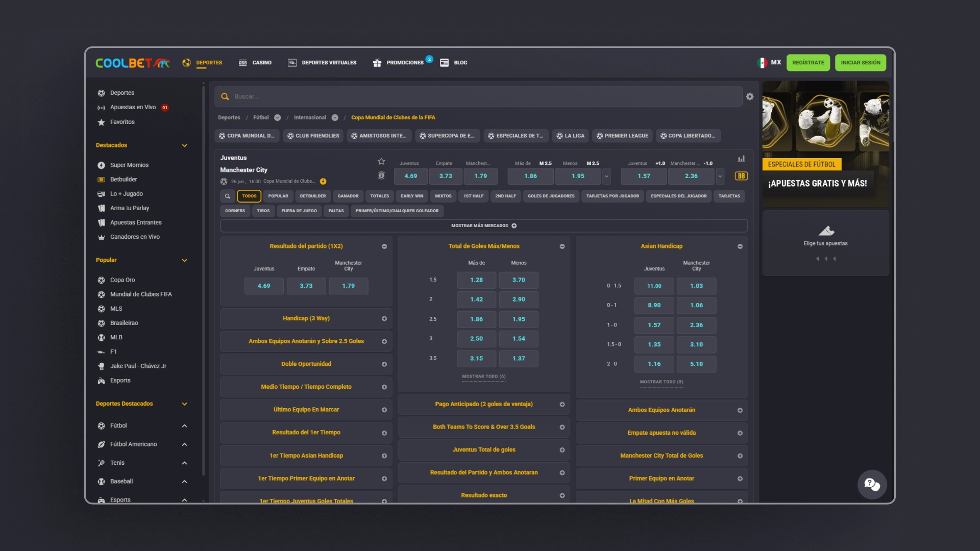The image size is (980, 551).
Task: Open search settings gear icon
Action: click(750, 96)
